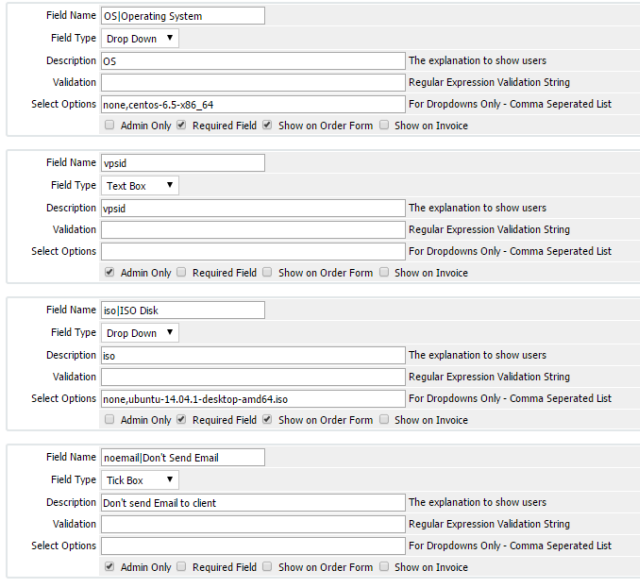Viewport: 640px width, 586px height.
Task: Uncheck Required Field for the OS field
Action: pyautogui.click(x=181, y=126)
